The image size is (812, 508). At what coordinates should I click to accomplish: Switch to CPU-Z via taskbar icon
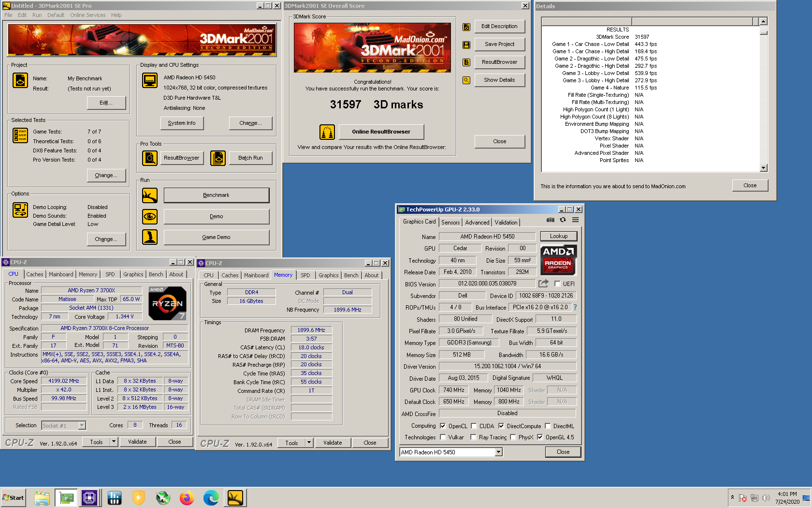click(x=90, y=498)
